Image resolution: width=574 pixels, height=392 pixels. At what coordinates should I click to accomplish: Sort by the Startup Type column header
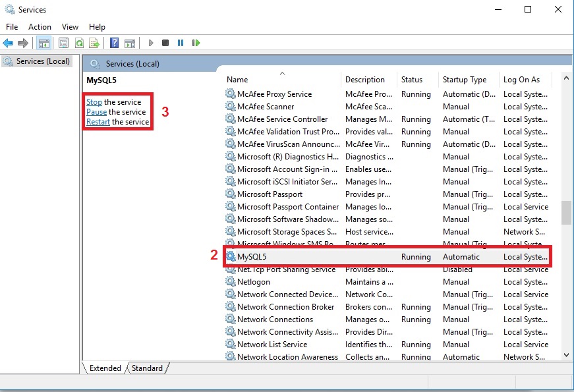[x=465, y=80]
